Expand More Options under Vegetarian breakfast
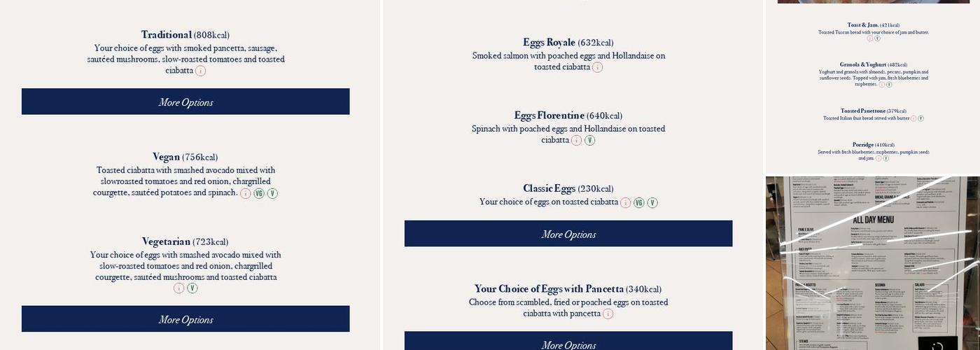980x350 pixels. tap(185, 319)
